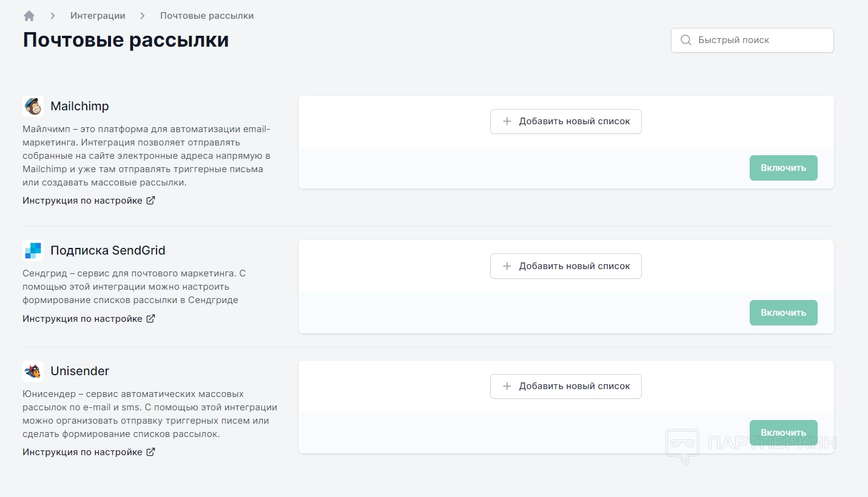Open Mailchimp setup instructions link
This screenshot has width=868, height=497.
click(x=82, y=201)
